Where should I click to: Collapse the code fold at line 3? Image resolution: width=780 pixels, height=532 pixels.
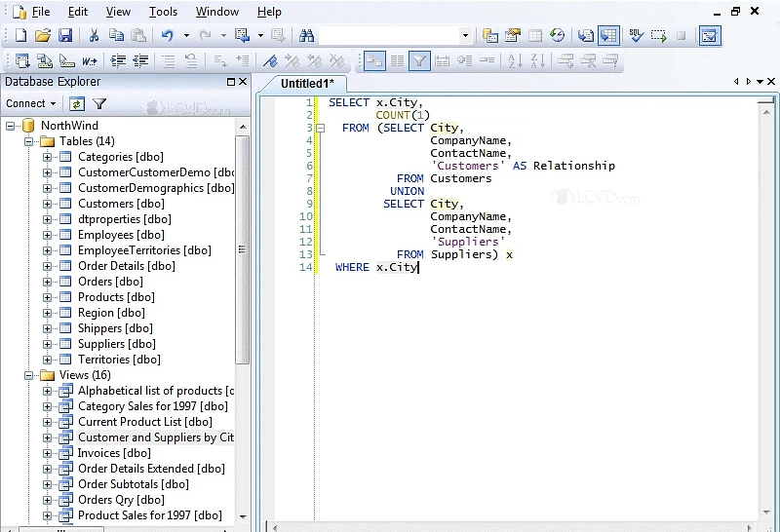coord(321,129)
